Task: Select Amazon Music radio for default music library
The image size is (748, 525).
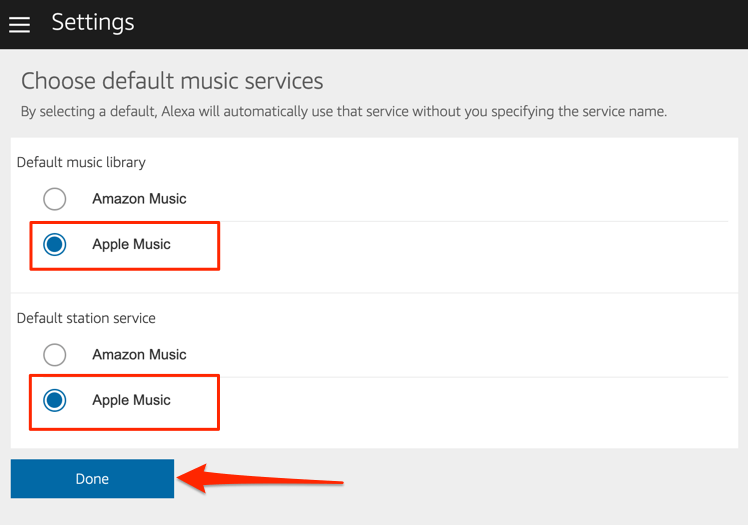Action: pos(55,199)
